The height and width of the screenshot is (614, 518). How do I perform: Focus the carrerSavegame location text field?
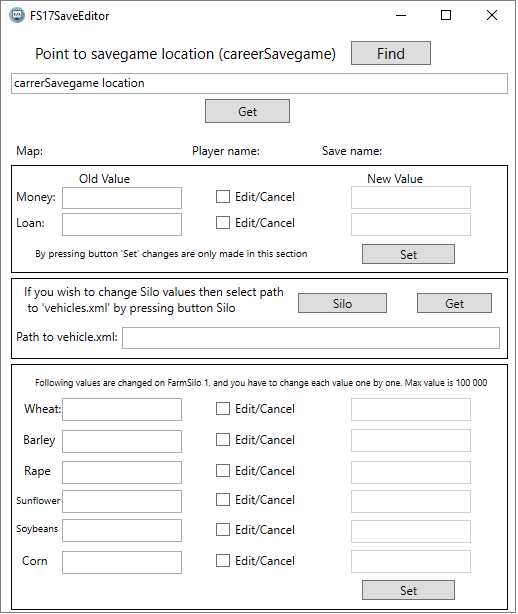click(259, 83)
